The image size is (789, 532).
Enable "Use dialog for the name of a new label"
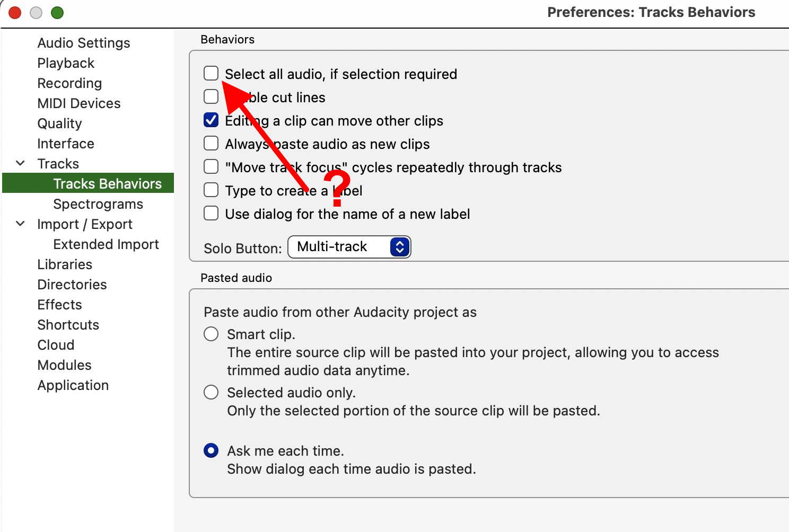point(211,214)
